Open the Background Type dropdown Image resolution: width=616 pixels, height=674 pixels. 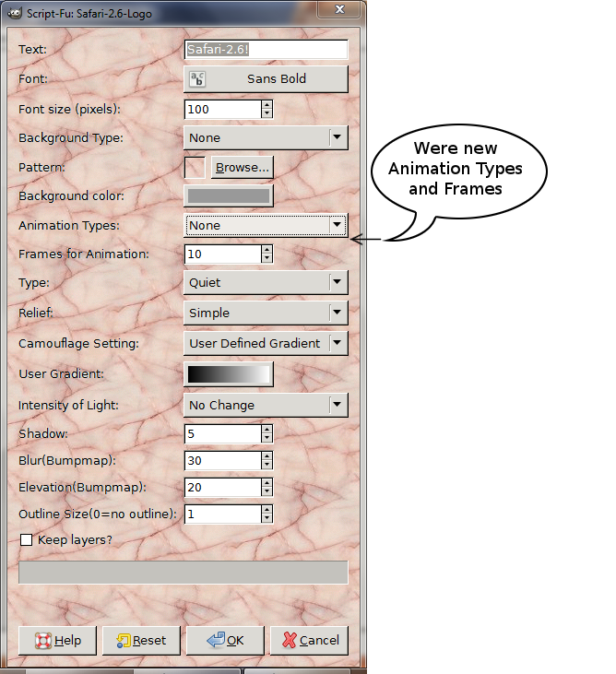(266, 137)
